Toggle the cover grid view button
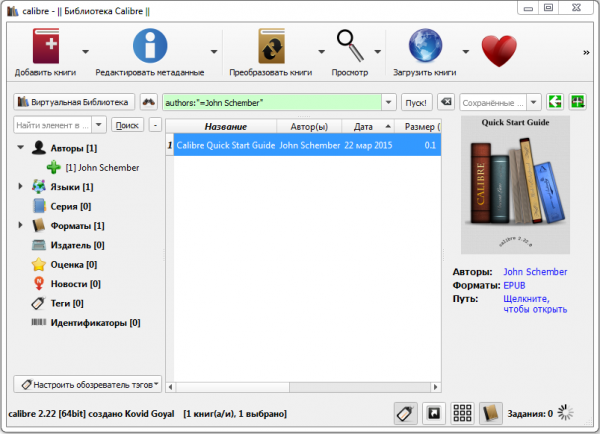The image size is (600, 434). coord(462,413)
